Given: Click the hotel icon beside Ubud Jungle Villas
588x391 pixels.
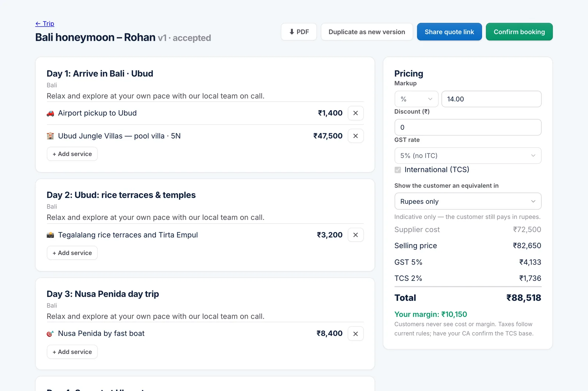Looking at the screenshot, I should (50, 136).
